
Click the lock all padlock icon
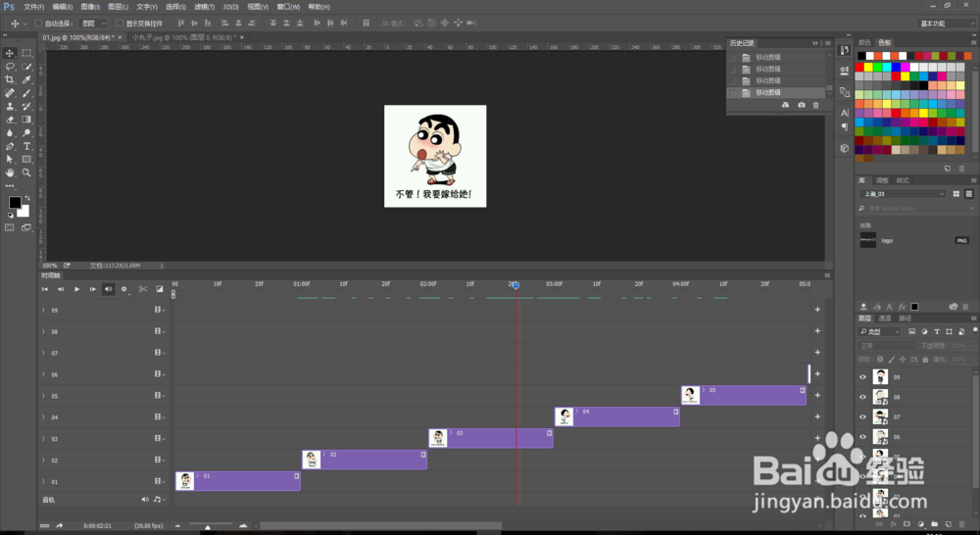pos(925,360)
